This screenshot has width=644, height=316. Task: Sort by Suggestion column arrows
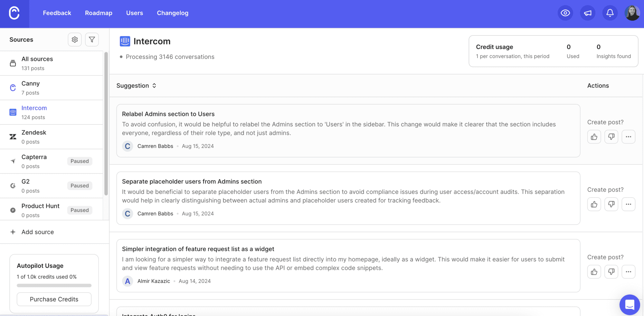154,86
